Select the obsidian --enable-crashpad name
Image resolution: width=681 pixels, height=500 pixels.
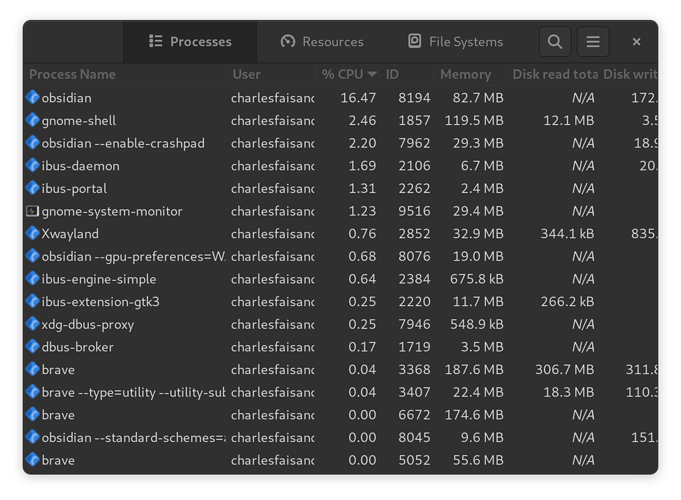[123, 143]
